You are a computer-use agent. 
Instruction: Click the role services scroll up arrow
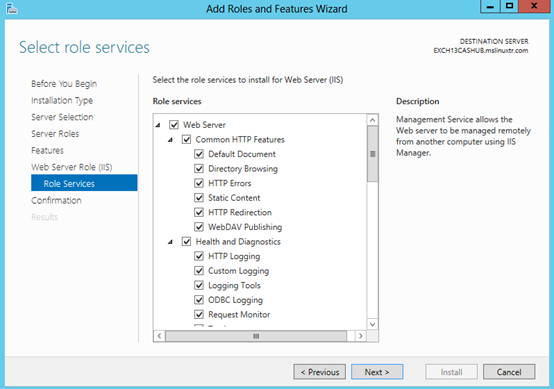pyautogui.click(x=372, y=120)
